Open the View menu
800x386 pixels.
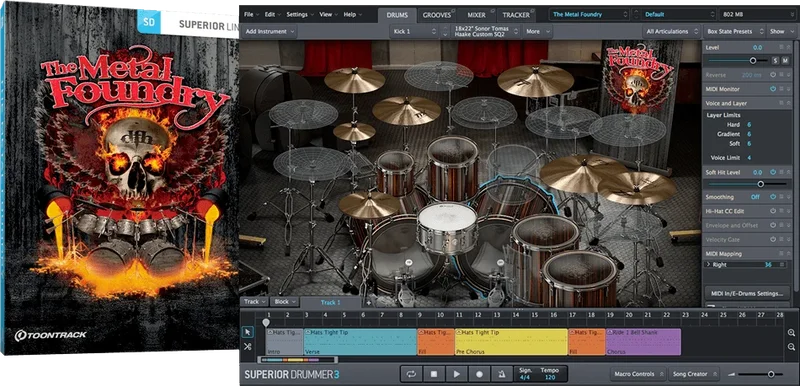pyautogui.click(x=328, y=15)
